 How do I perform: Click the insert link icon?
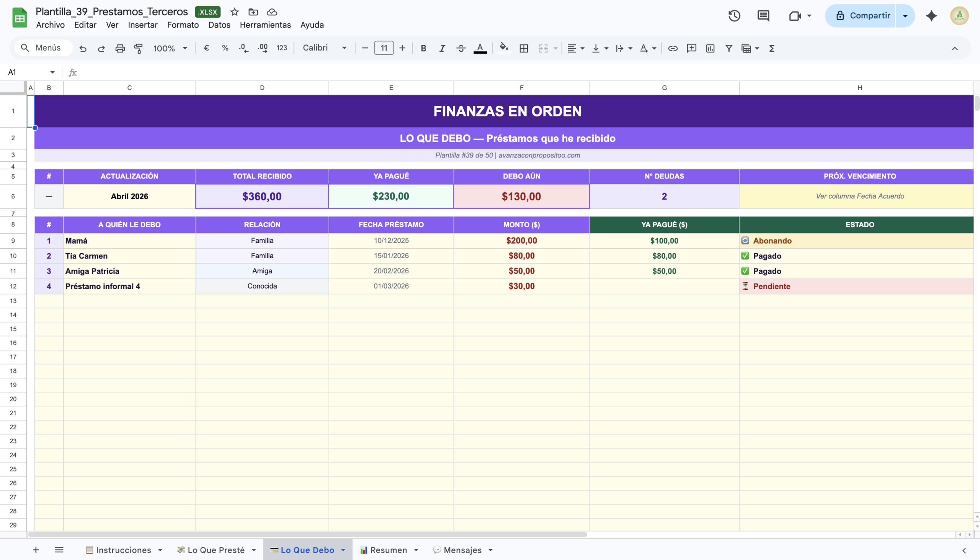coord(673,48)
